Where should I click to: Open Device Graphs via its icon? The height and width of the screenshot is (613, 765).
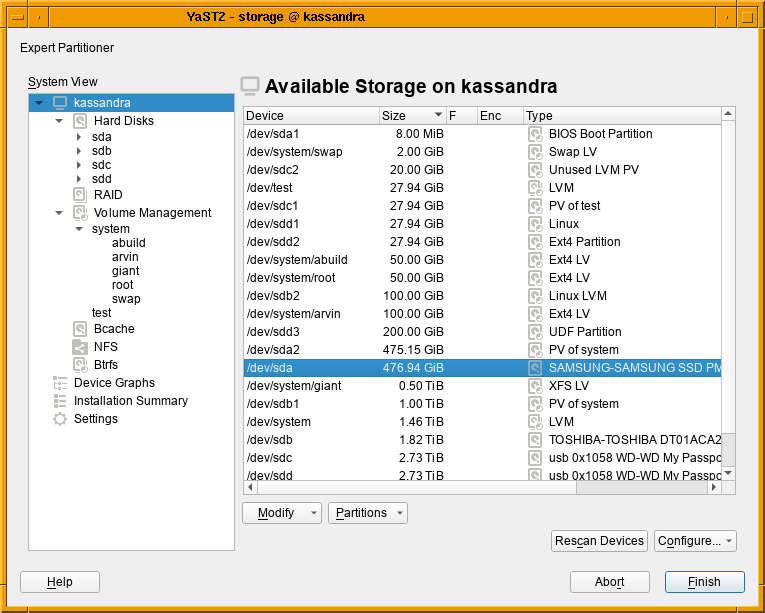coord(60,383)
